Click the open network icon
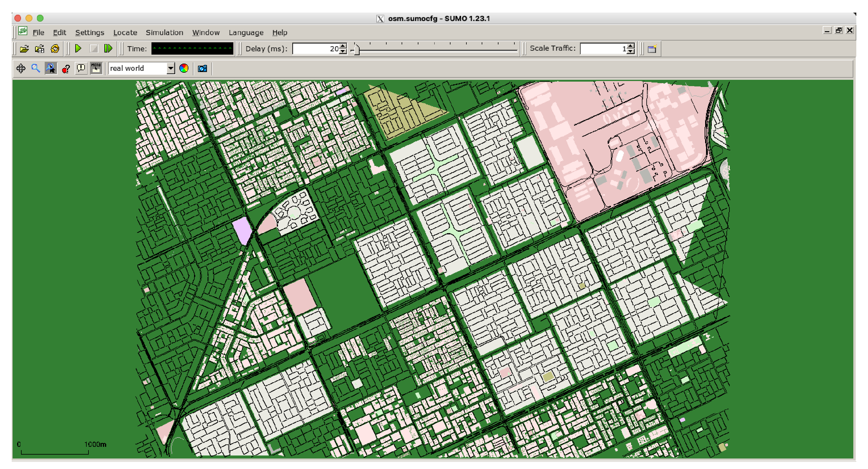Image resolution: width=868 pixels, height=469 pixels. pyautogui.click(x=39, y=49)
